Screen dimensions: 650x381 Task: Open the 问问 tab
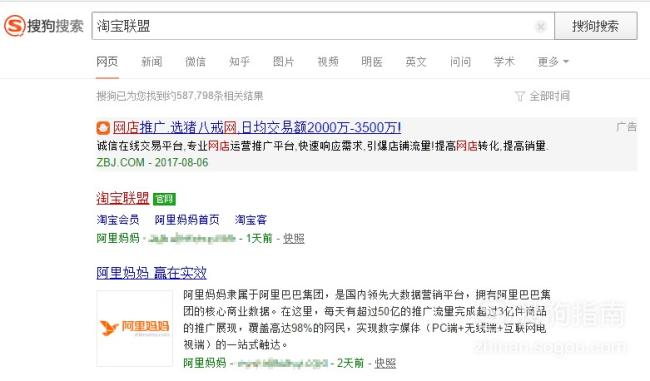point(461,62)
